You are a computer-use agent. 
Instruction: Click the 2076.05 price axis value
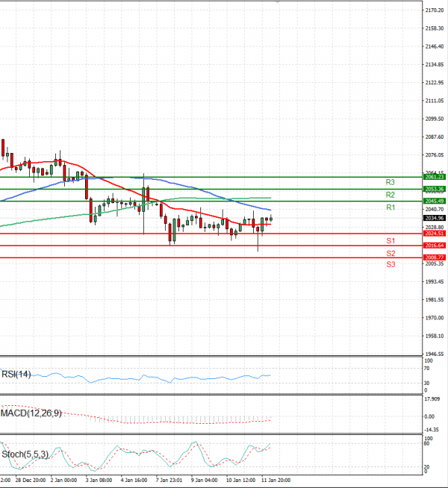click(435, 155)
